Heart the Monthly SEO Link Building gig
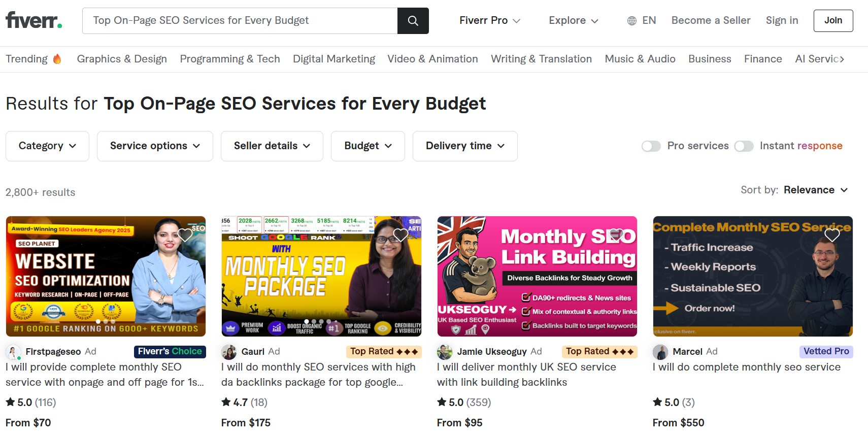The image size is (868, 436). pyautogui.click(x=616, y=234)
